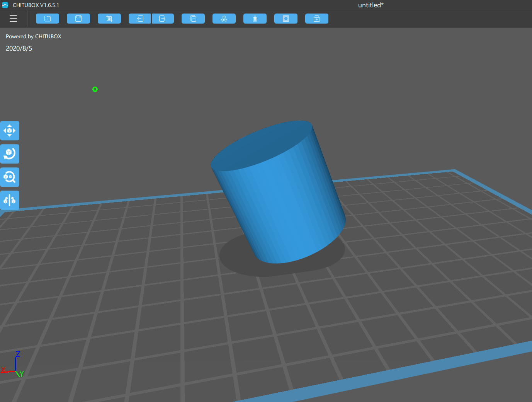Click the screenshot capture toolbar icon
Screen dimensions: 532x402
click(x=109, y=19)
